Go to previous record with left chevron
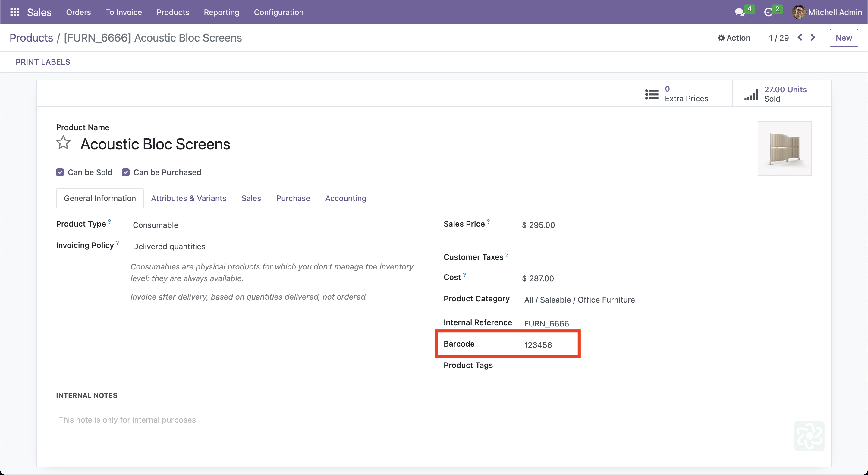 coord(800,37)
